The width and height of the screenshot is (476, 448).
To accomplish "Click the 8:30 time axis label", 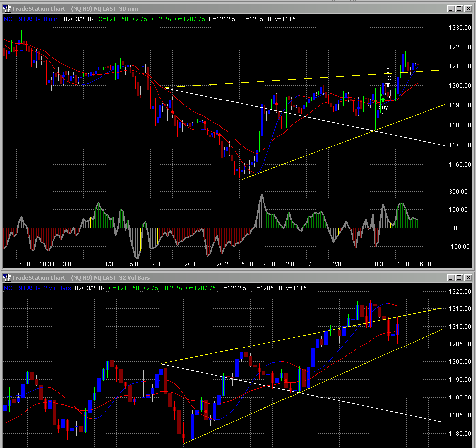I will 381,264.
